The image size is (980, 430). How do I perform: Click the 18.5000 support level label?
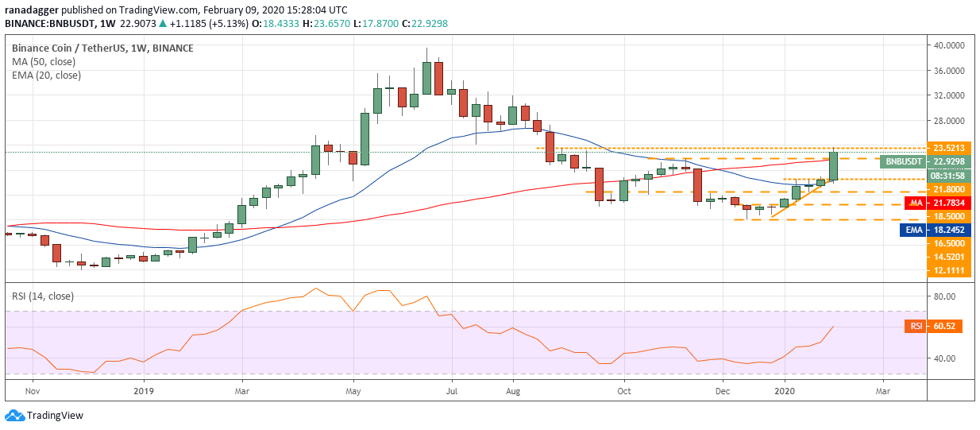point(948,215)
